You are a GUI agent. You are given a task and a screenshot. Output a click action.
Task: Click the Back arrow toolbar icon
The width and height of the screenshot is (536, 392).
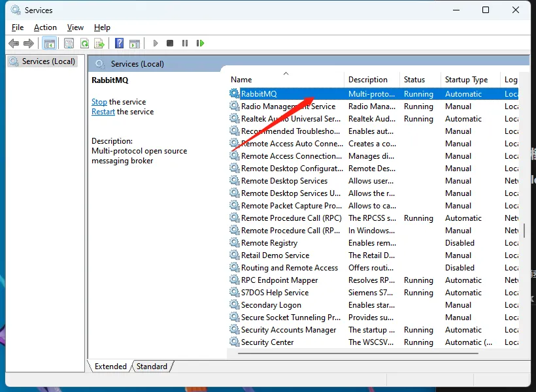coord(14,43)
